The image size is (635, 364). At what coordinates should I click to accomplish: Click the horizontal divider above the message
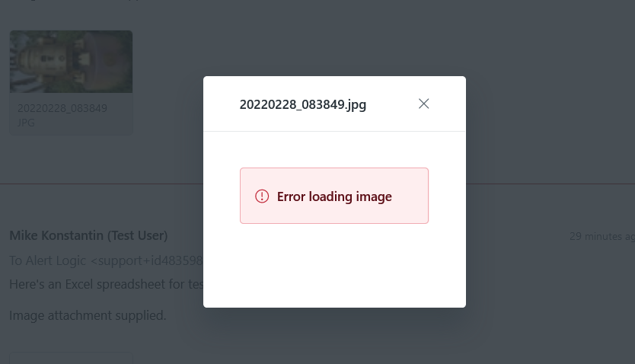coord(99,184)
